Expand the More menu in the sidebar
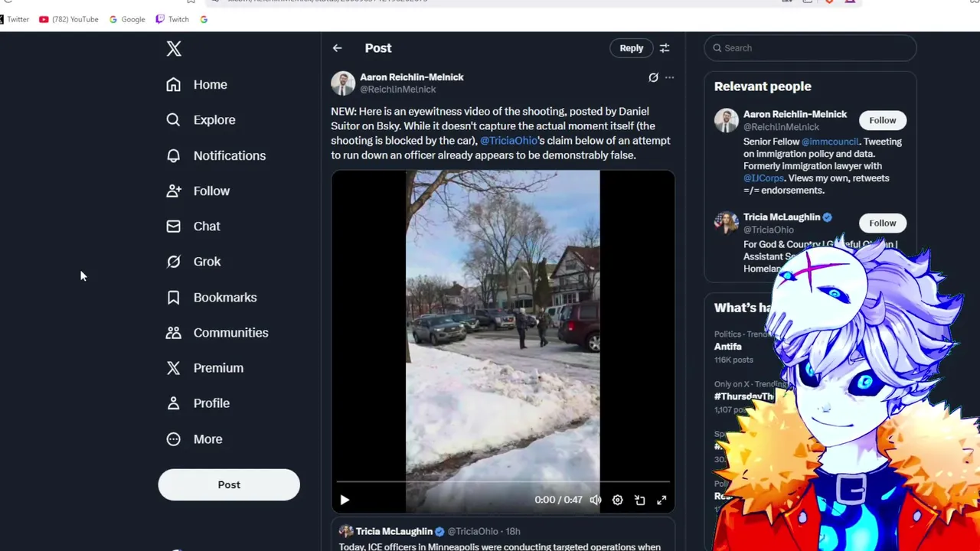The width and height of the screenshot is (980, 551). click(x=194, y=439)
